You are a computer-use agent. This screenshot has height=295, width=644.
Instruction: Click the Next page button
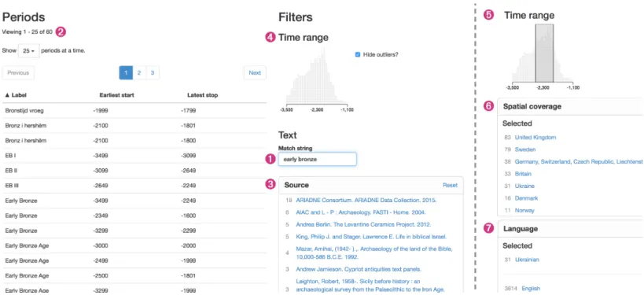click(255, 72)
